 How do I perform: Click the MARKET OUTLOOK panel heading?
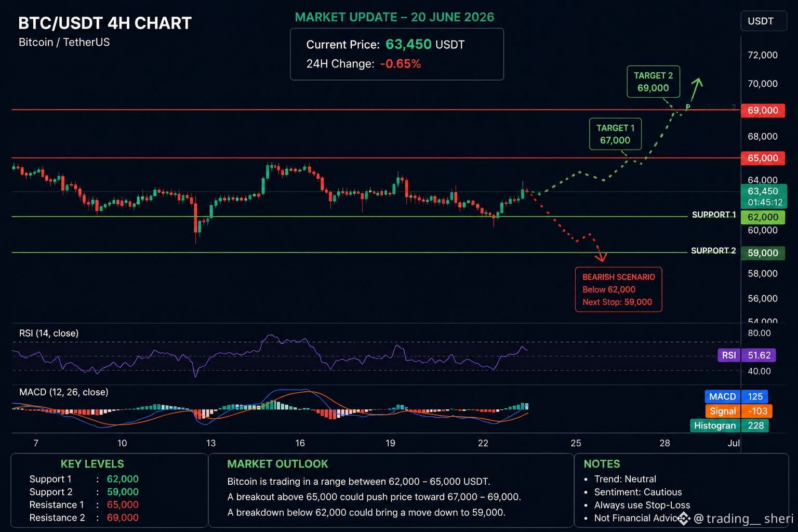(278, 464)
